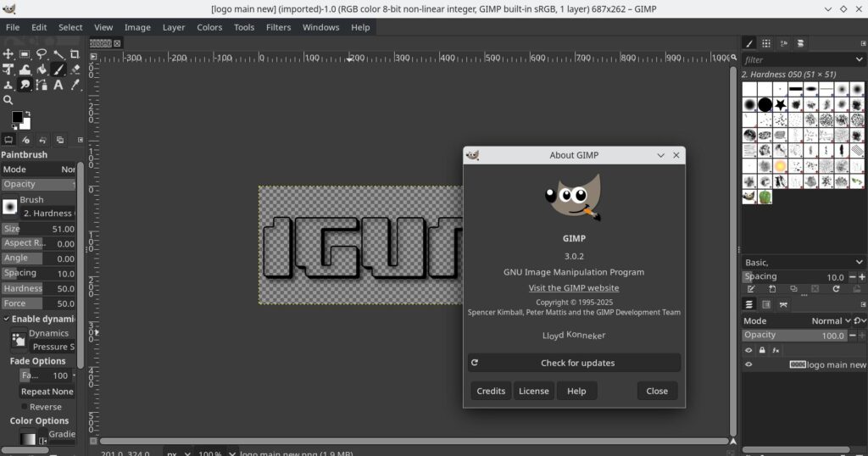Click the white background color swatch
The width and height of the screenshot is (868, 456).
25,124
